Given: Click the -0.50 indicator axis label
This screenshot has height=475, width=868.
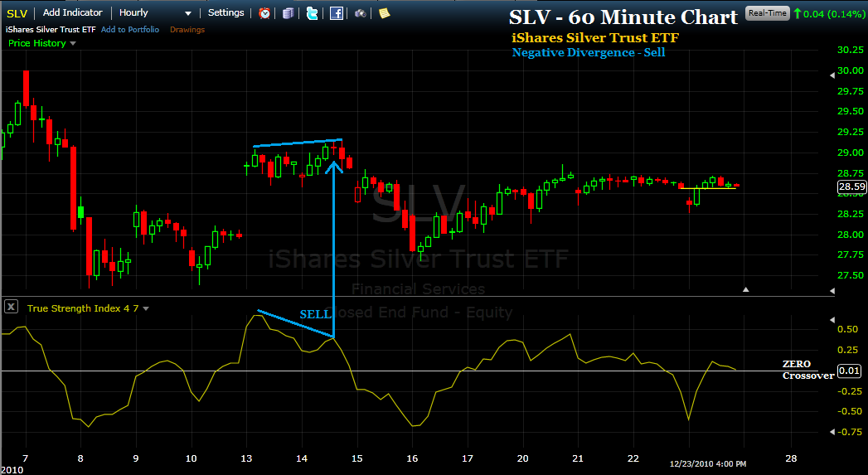Looking at the screenshot, I should point(849,411).
